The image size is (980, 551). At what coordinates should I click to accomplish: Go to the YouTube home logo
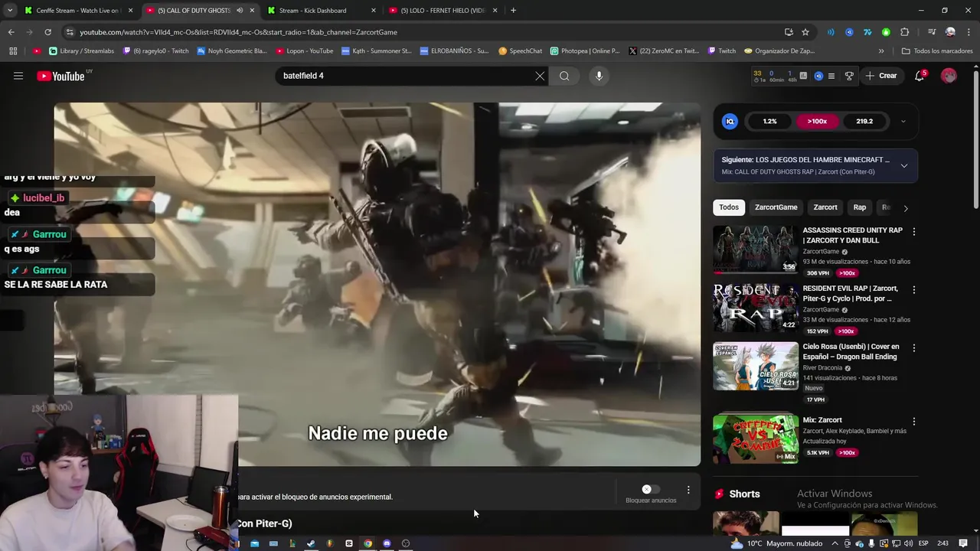tap(61, 76)
